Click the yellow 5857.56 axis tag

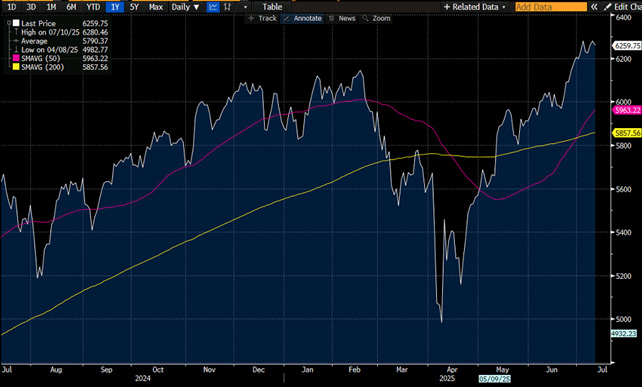pyautogui.click(x=627, y=133)
